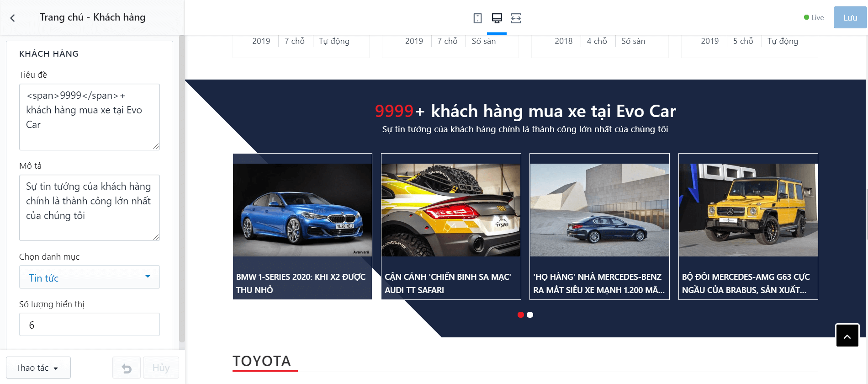Image resolution: width=868 pixels, height=384 pixels.
Task: Click the undo arrow button
Action: (127, 368)
